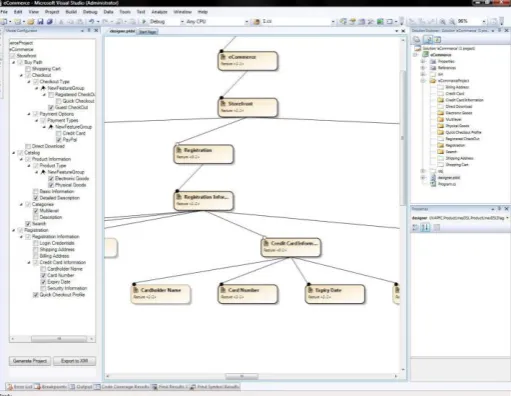Select the eCommerce feature node icon
The image size is (511, 396).
[224, 57]
